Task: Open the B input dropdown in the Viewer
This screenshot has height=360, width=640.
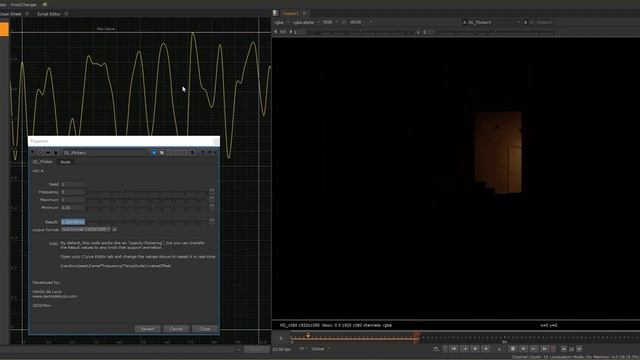Action: [540, 22]
